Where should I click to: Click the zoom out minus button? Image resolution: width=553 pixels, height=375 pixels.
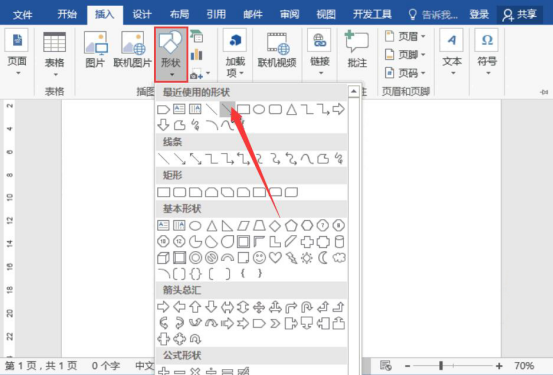coord(407,366)
